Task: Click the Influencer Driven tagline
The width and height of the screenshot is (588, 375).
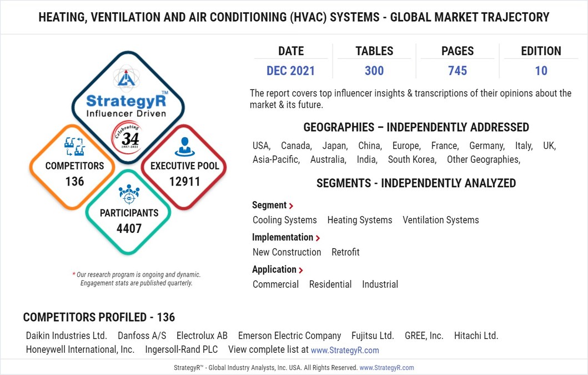Action: click(126, 114)
